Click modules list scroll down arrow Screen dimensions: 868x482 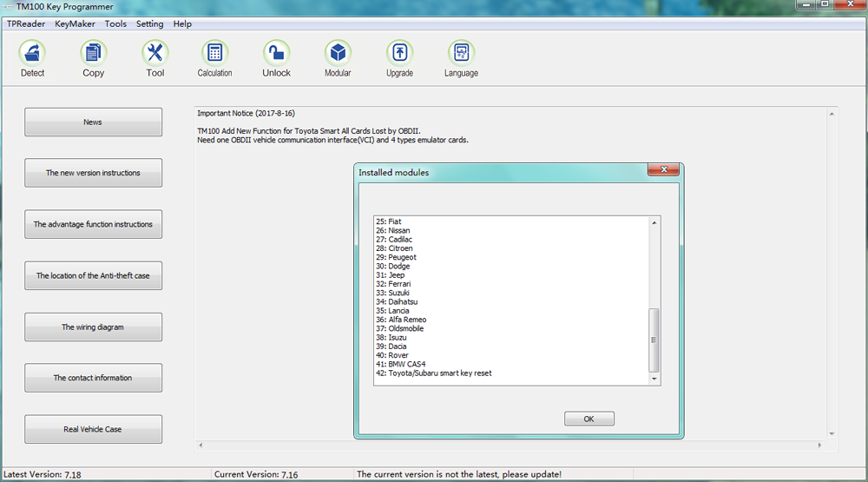tap(654, 379)
